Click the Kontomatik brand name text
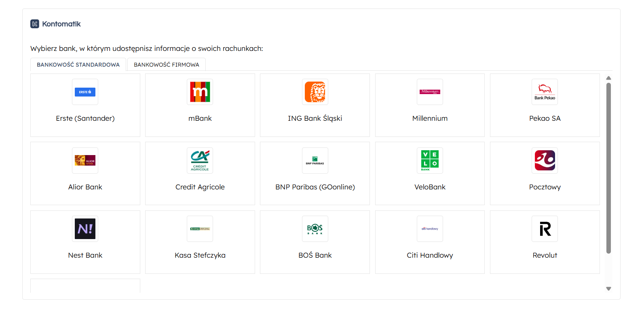Viewport: 644px width, 315px height. 61,24
